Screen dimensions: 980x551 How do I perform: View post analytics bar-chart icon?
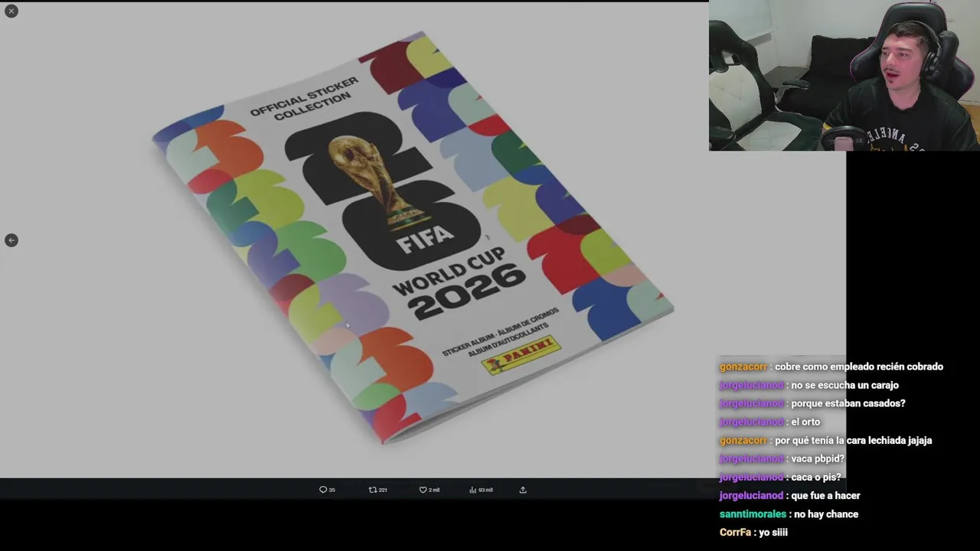tap(472, 490)
